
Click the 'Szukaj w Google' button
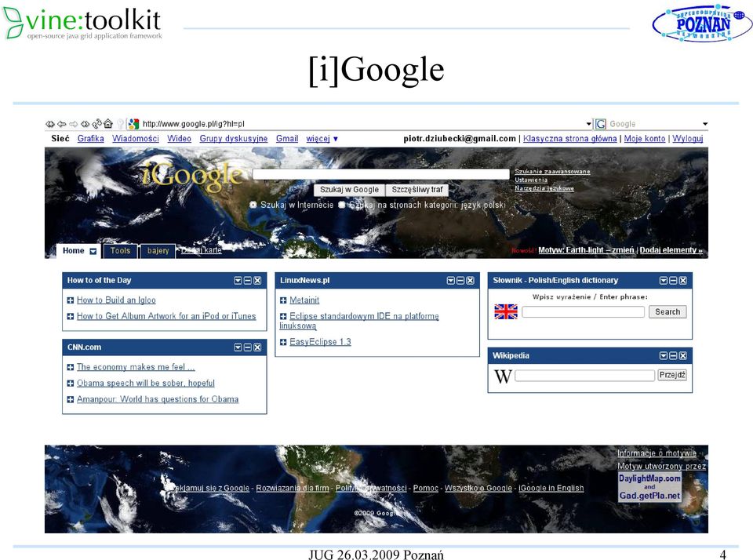pos(350,190)
